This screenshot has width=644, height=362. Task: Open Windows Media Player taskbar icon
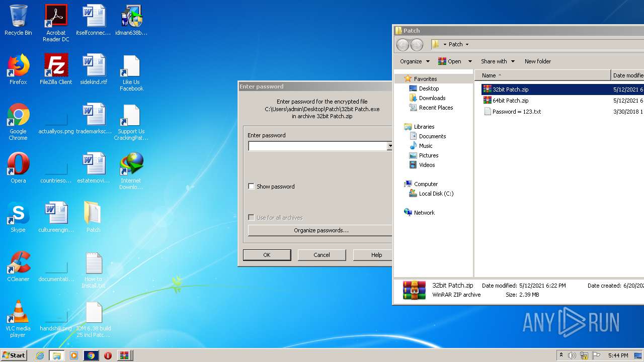coord(74,355)
